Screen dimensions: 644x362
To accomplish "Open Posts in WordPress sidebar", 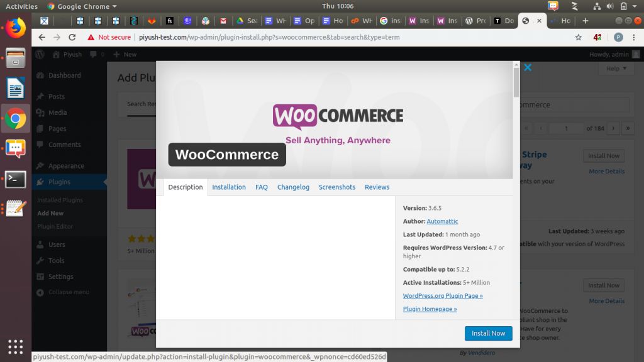I will 57,96.
